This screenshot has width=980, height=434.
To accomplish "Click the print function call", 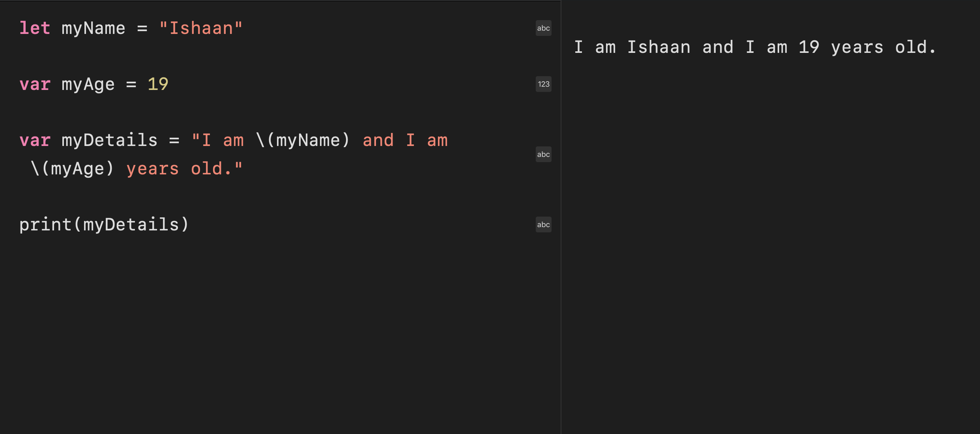I will point(45,225).
